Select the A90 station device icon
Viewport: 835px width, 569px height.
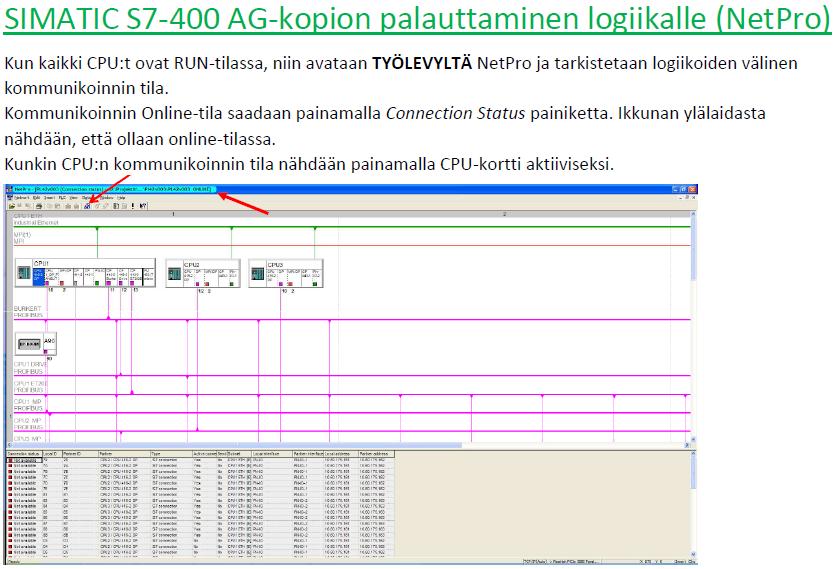point(29,345)
